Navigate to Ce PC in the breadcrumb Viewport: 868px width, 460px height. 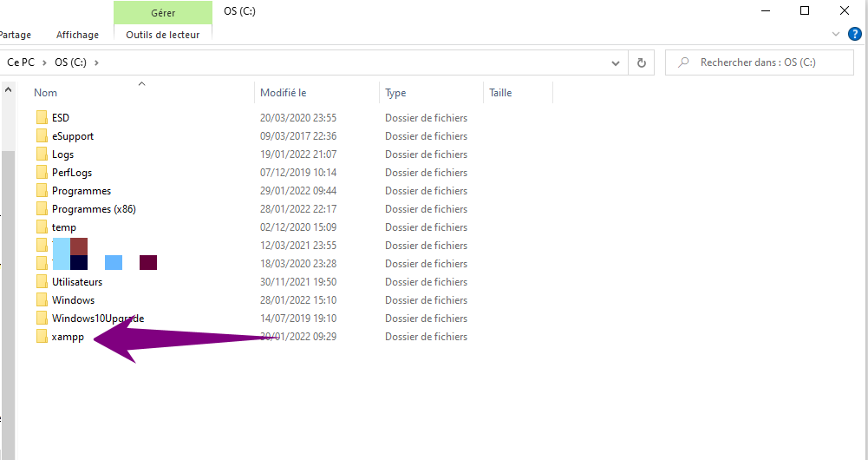(x=21, y=62)
